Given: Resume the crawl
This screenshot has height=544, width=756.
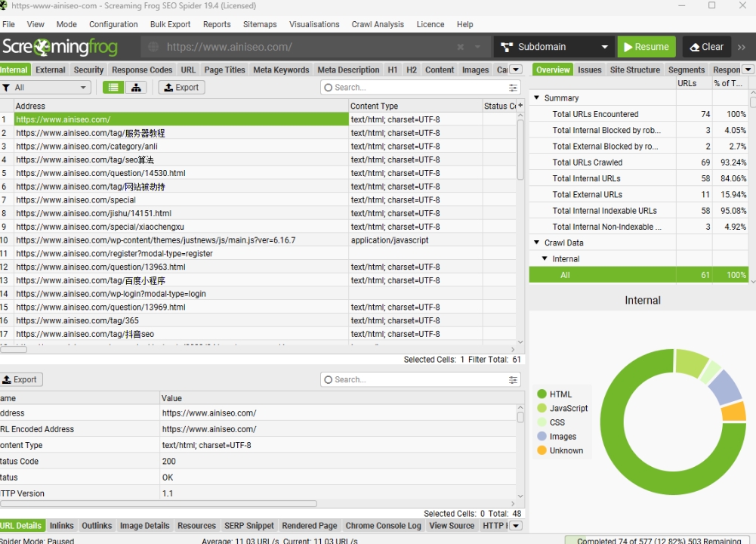Looking at the screenshot, I should (646, 47).
